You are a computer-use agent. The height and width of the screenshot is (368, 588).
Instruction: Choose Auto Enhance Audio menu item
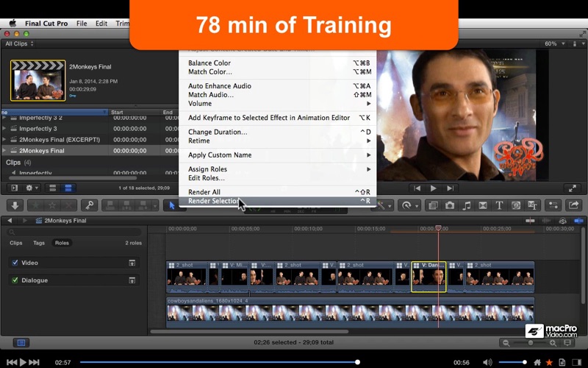pyautogui.click(x=277, y=86)
